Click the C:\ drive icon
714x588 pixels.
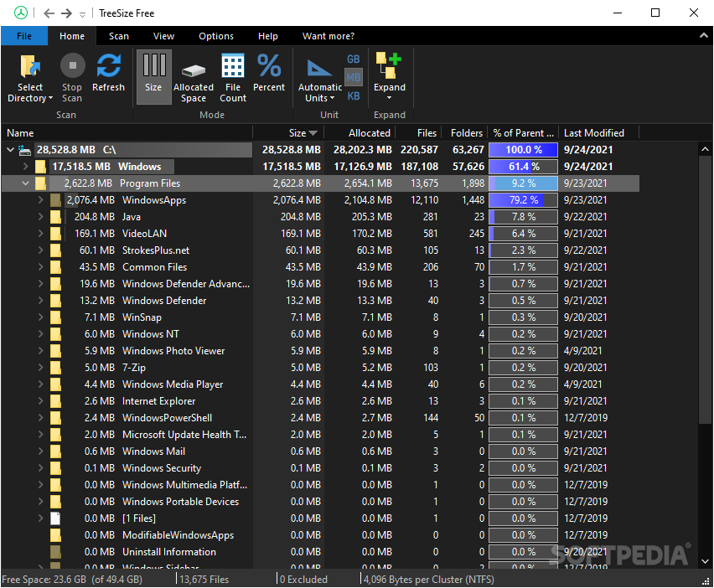[24, 150]
